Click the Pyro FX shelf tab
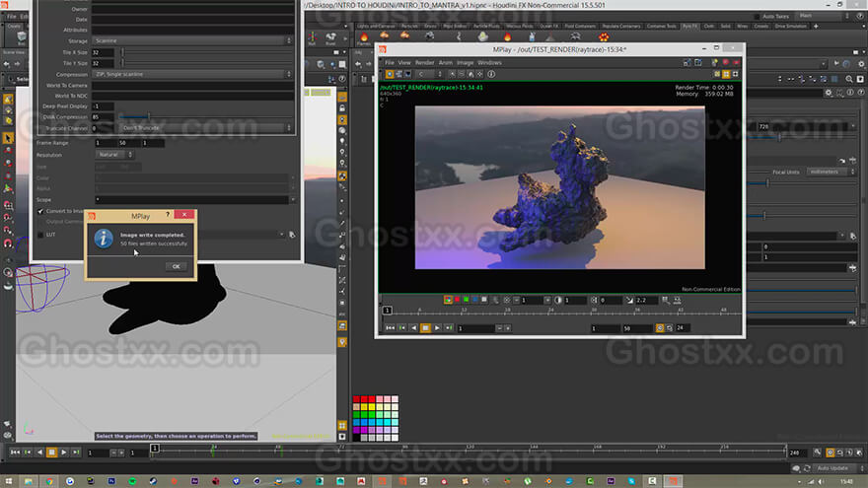Viewport: 868px width, 488px height. coord(689,26)
